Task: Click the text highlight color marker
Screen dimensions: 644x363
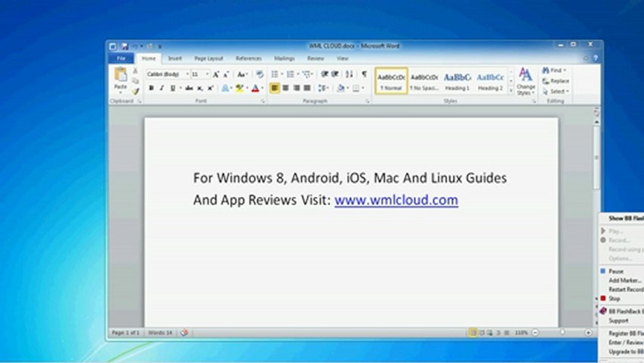Action: point(239,88)
